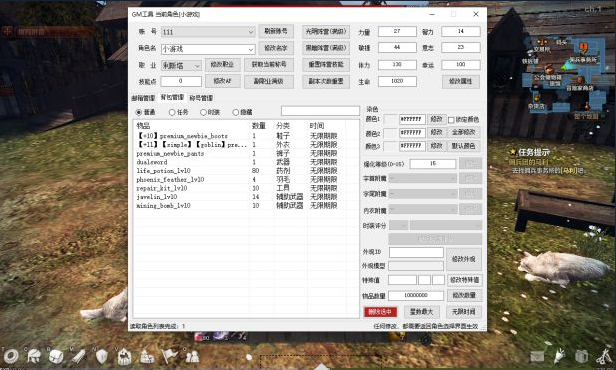Screen dimensions: 616x370
Task: Tick the 锁定颜色 checkbox
Action: (451, 120)
